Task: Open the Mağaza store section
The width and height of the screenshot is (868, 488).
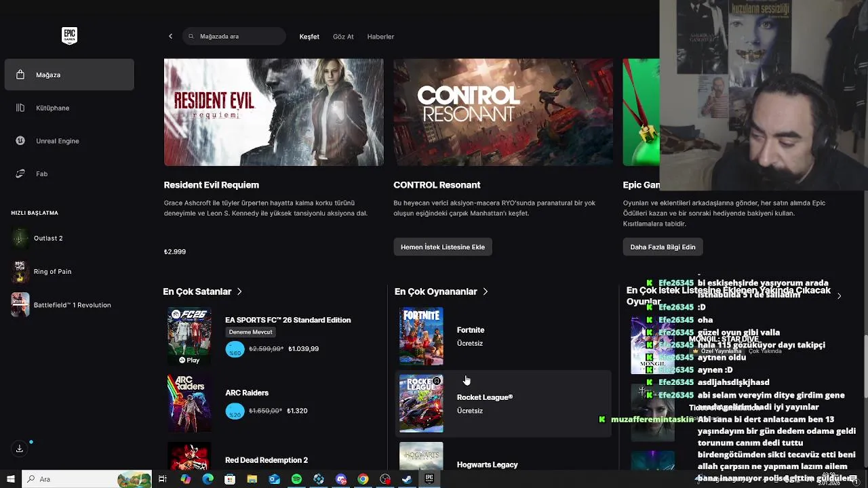Action: click(x=69, y=75)
